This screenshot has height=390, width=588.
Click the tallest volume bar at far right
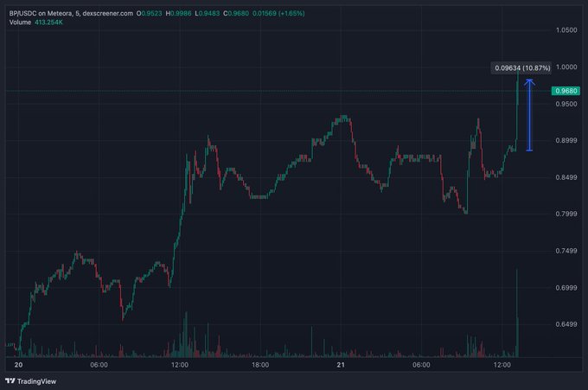point(517,313)
